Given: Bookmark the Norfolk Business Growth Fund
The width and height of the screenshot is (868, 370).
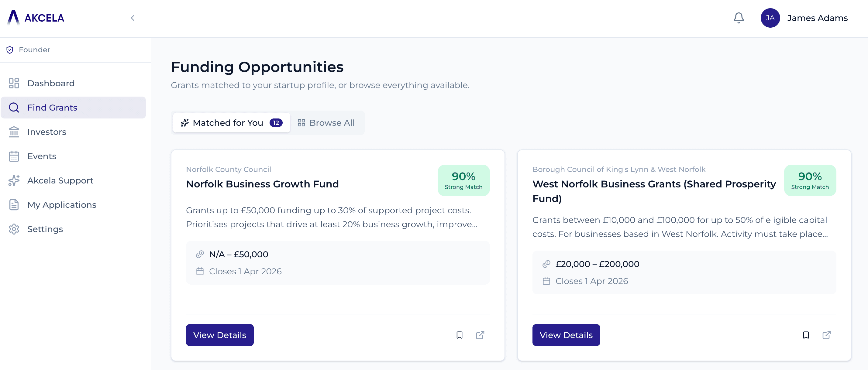Looking at the screenshot, I should 460,335.
